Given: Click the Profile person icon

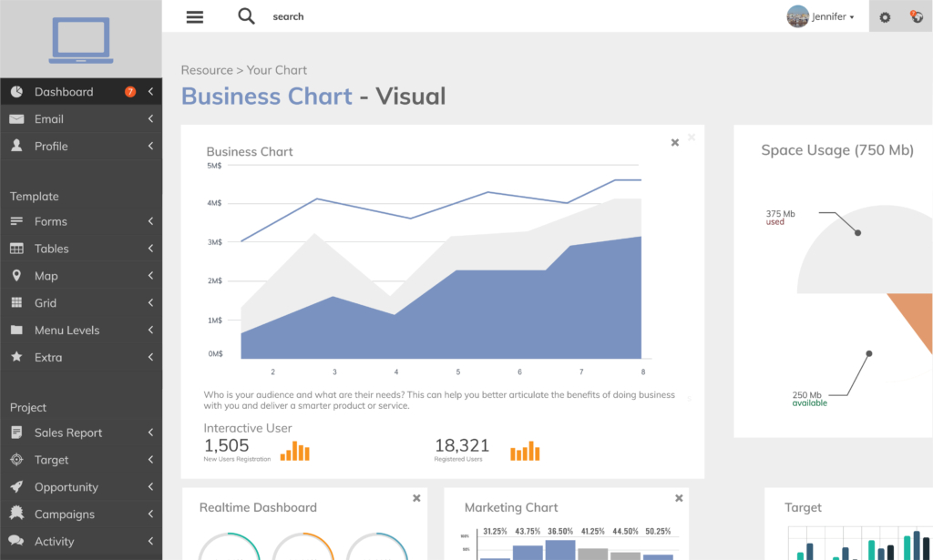Looking at the screenshot, I should coord(18,146).
